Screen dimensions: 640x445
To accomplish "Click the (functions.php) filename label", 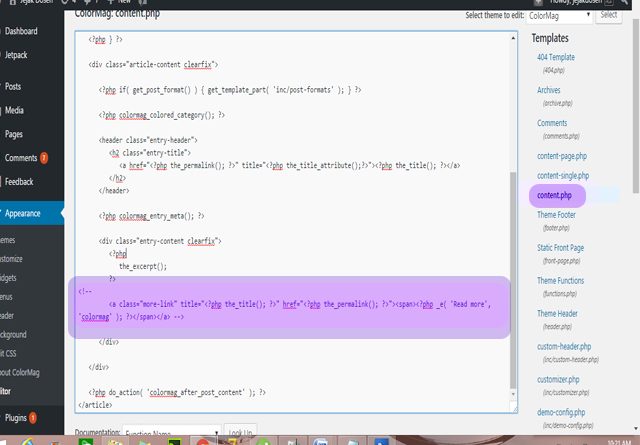I will point(560,294).
